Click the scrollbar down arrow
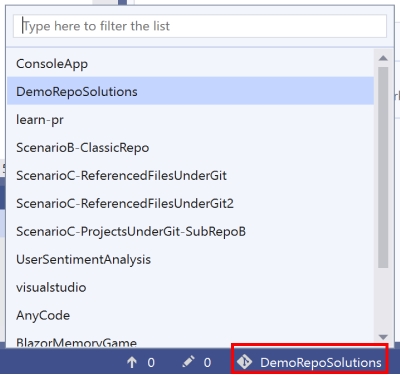This screenshot has width=400, height=375. click(383, 337)
